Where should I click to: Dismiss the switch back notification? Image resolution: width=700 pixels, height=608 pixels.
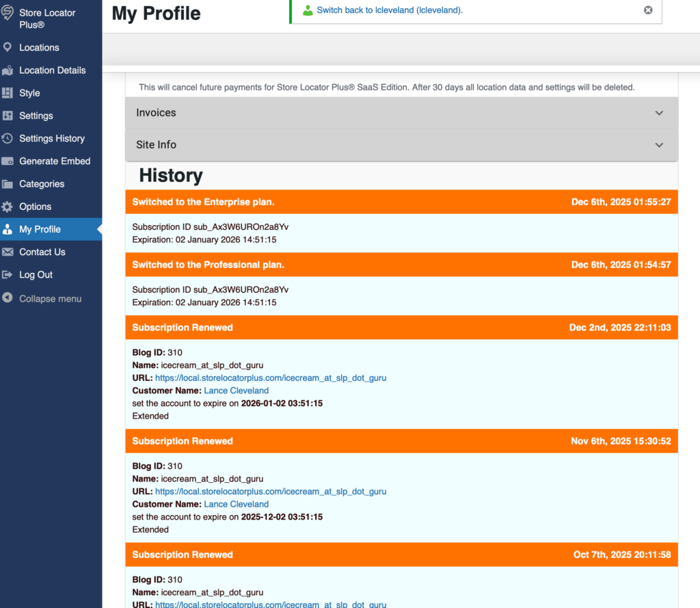tap(648, 10)
